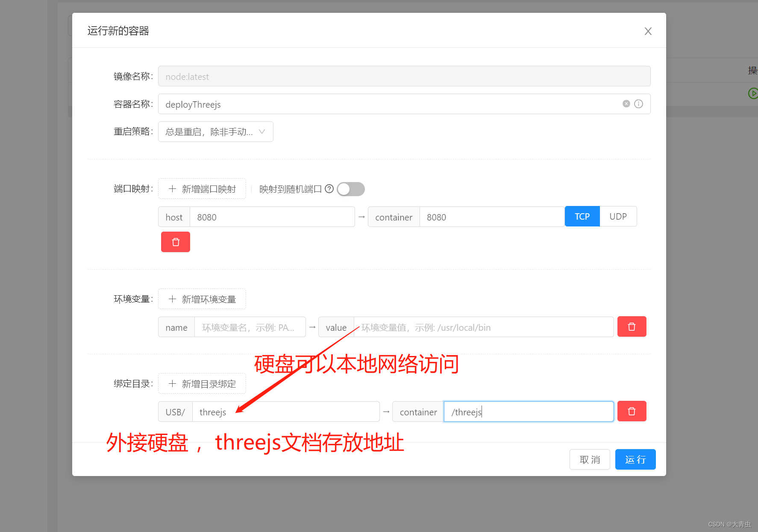Focus the environment variable name field
This screenshot has height=532, width=758.
[250, 327]
